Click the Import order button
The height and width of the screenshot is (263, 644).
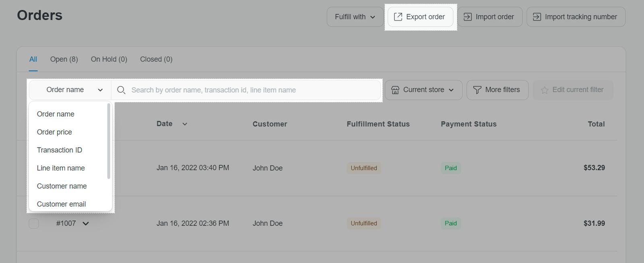tap(490, 17)
